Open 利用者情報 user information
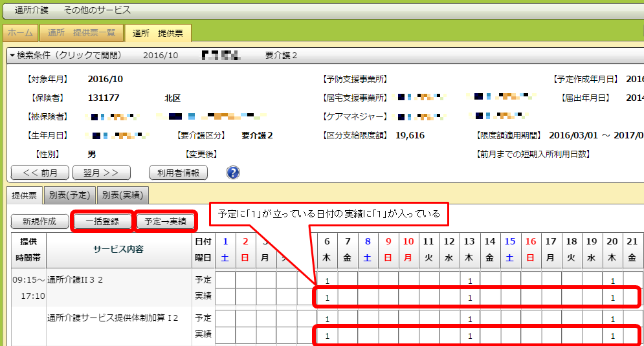Screen dimensions: 644x346 (x=178, y=173)
